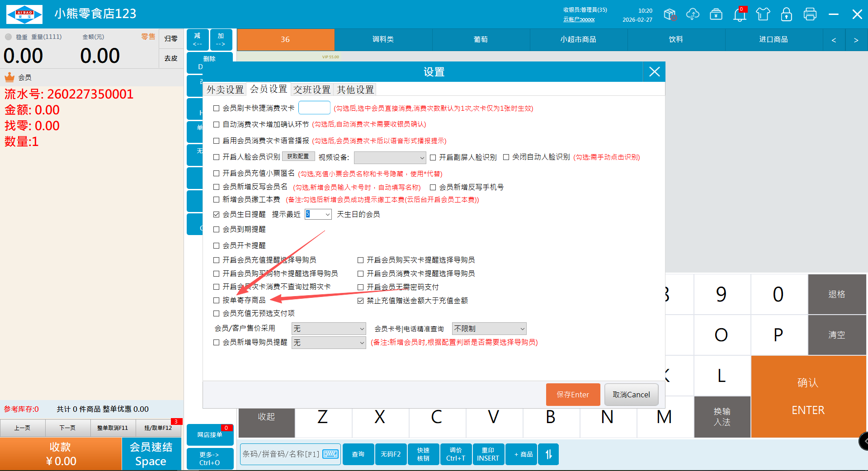
Task: Click the lock screen padlock icon
Action: [787, 14]
